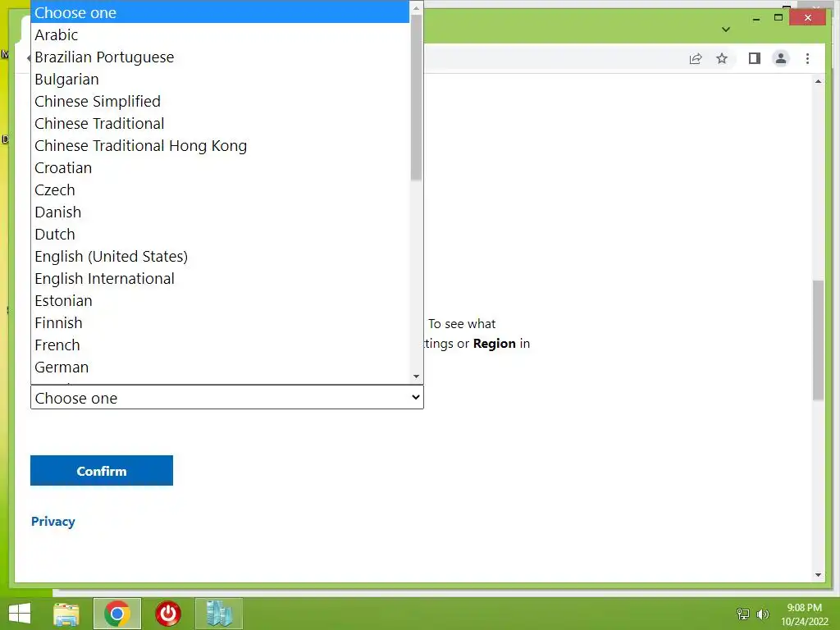The width and height of the screenshot is (840, 630).
Task: Select Arabic from the language list
Action: coord(220,34)
